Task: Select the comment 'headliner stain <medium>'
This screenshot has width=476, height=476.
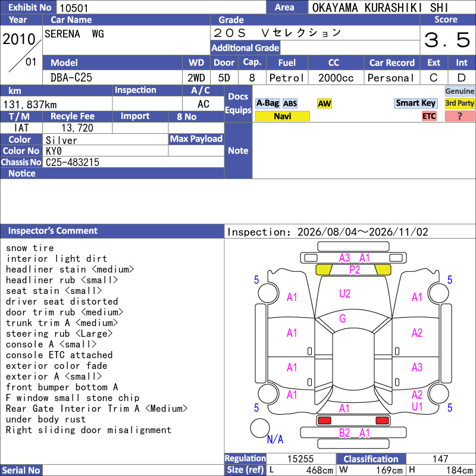Action: click(70, 270)
